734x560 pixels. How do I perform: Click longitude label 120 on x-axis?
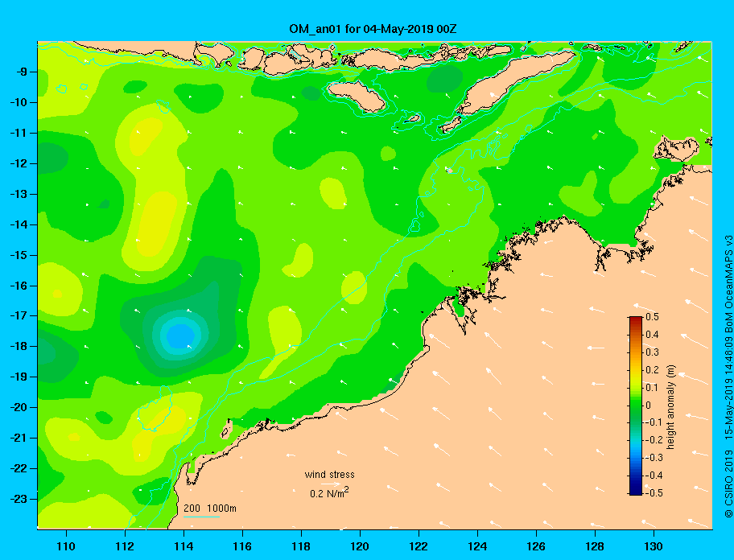[x=360, y=546]
